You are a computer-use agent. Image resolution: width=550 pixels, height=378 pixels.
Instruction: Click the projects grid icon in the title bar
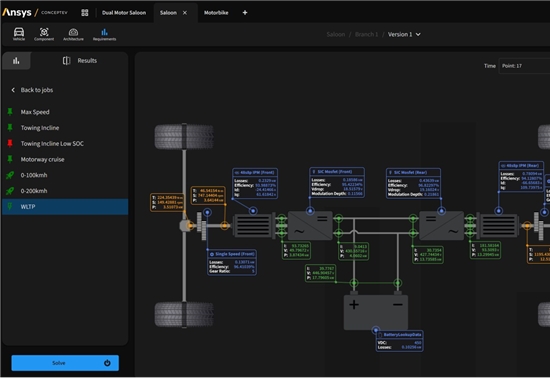click(85, 13)
